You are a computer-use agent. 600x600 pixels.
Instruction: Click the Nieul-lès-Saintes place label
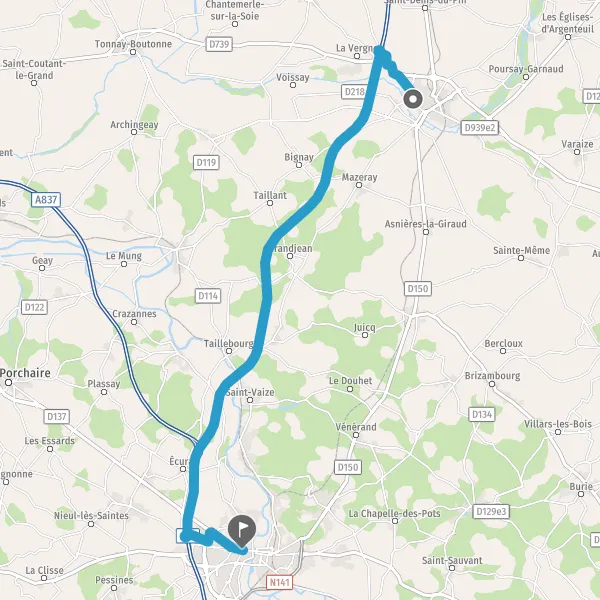[x=91, y=515]
